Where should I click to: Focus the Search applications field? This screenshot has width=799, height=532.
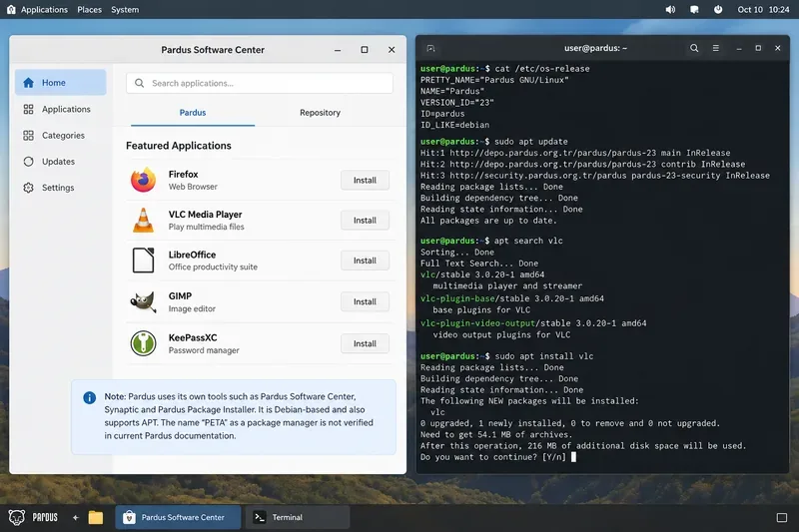click(x=260, y=83)
